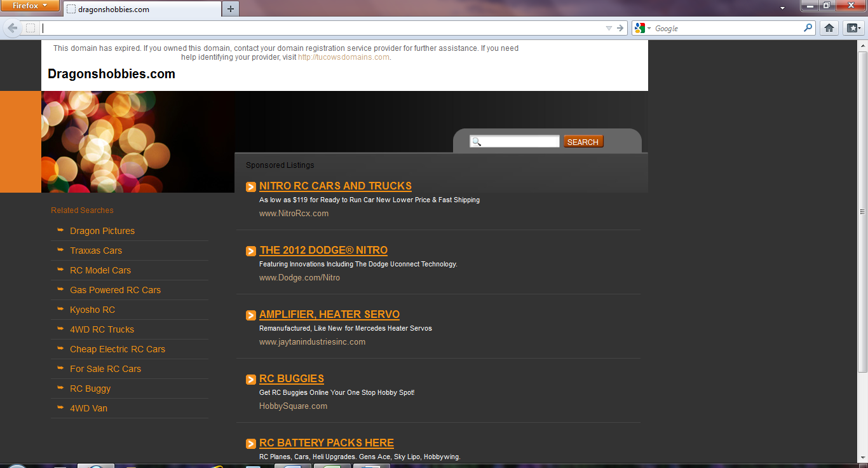The height and width of the screenshot is (468, 868).
Task: Open the Dragon Pictures related search
Action: click(x=102, y=231)
